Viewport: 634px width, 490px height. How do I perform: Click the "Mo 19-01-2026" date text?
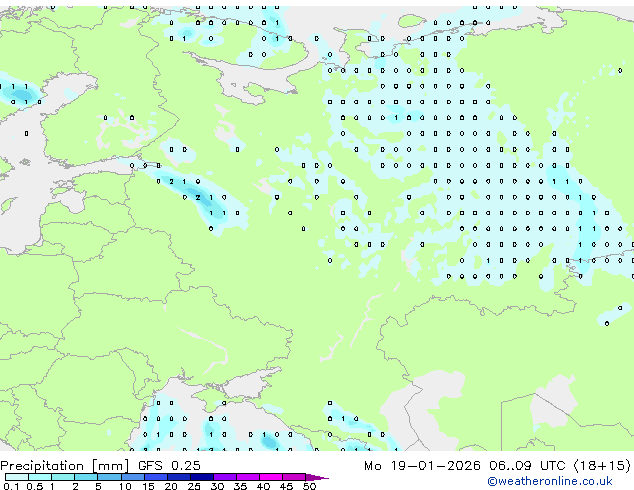point(422,466)
